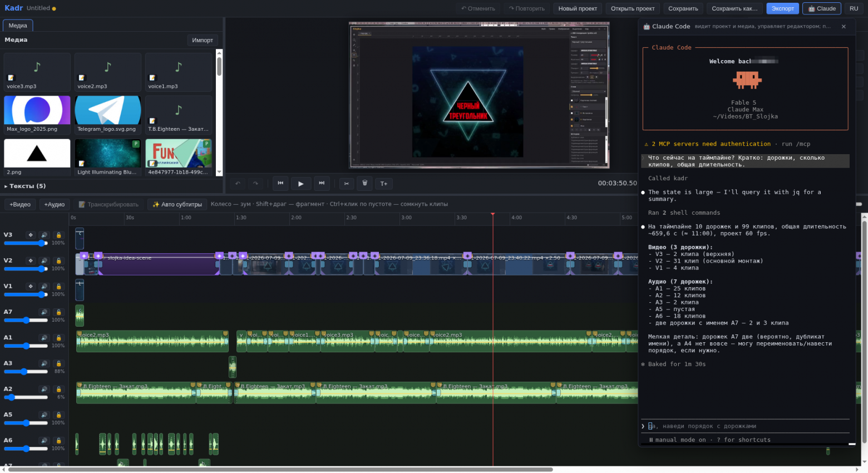
Task: Open the Сохранить как… dialog
Action: [x=734, y=8]
